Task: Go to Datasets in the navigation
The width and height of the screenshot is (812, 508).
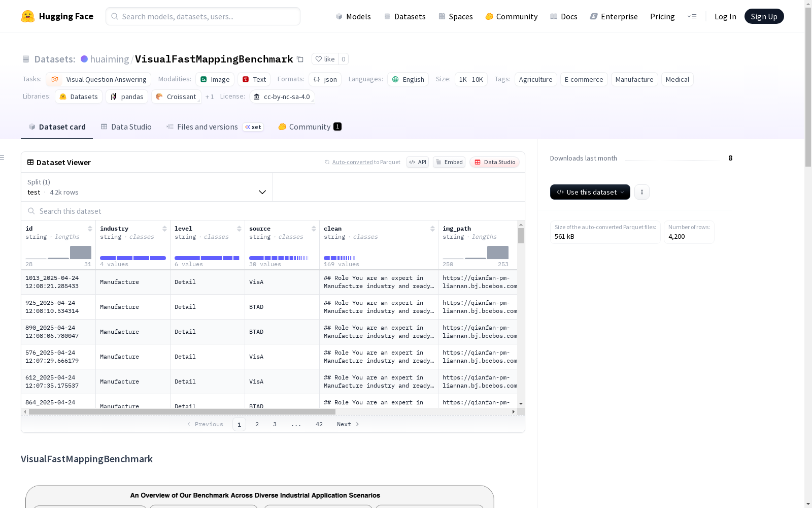Action: click(404, 16)
